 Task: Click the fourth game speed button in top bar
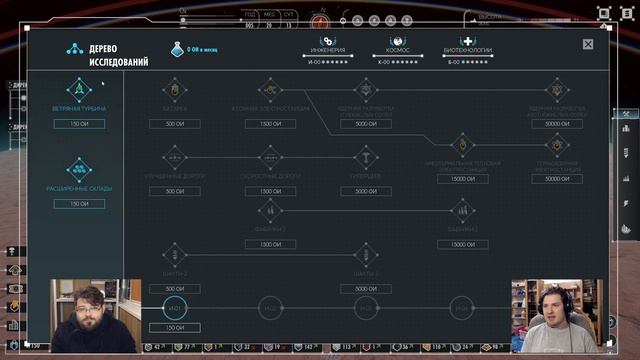(407, 21)
